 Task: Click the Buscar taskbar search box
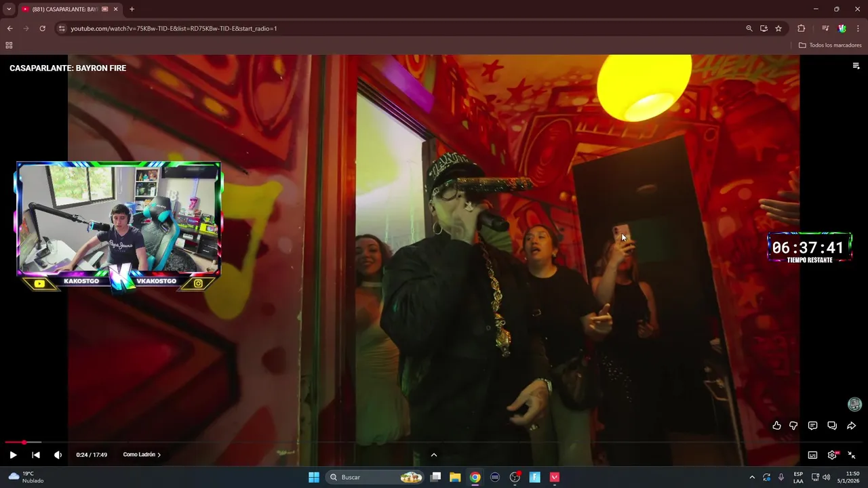coord(375,477)
